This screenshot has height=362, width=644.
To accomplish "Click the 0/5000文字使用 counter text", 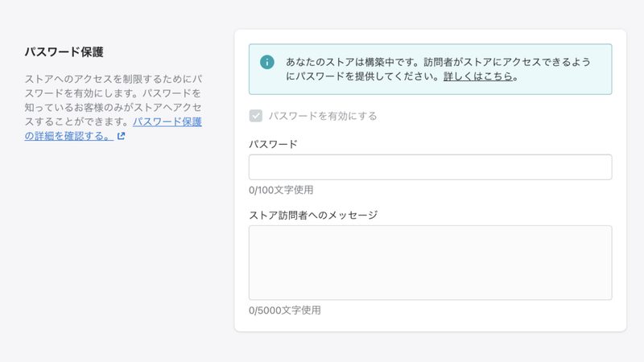I will point(285,311).
